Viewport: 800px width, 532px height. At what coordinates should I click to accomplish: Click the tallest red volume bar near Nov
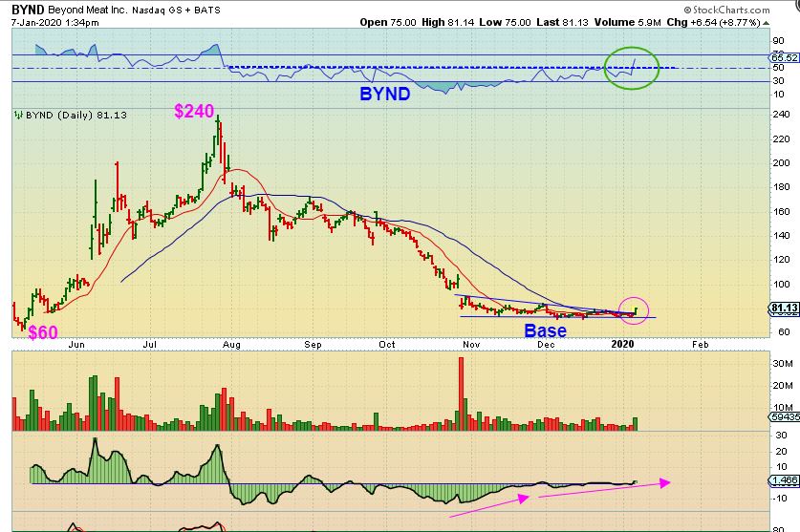point(462,394)
